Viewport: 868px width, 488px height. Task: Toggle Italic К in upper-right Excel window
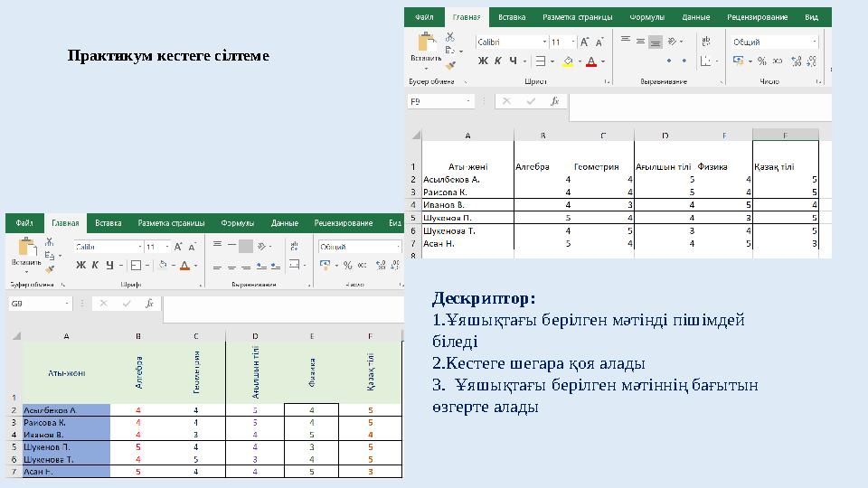497,61
